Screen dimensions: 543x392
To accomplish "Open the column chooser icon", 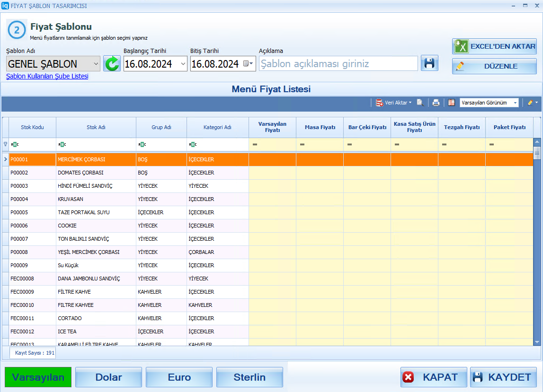I will click(451, 103).
